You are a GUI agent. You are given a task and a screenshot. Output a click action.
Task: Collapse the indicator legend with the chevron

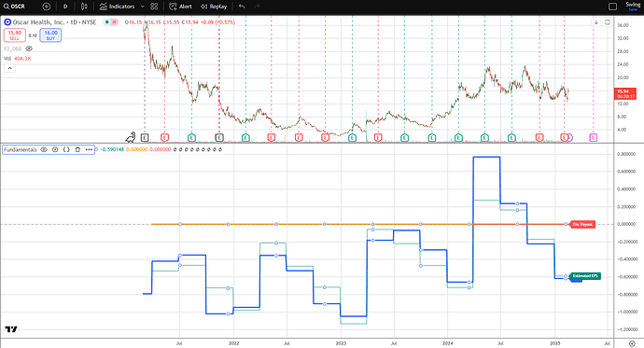[10, 68]
